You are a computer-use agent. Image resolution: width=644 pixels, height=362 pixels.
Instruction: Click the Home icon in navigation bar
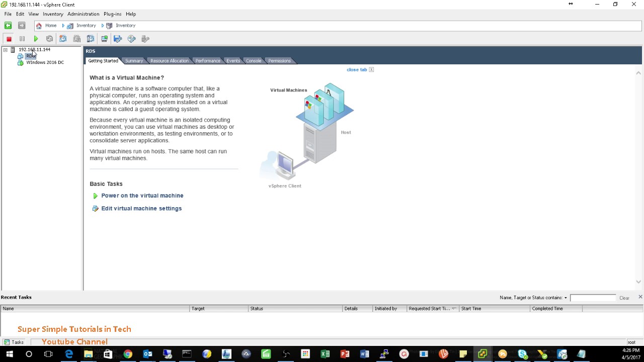point(39,26)
